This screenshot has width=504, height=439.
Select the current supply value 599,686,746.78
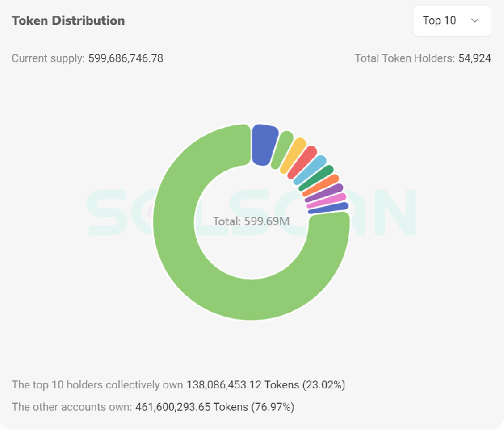[126, 58]
